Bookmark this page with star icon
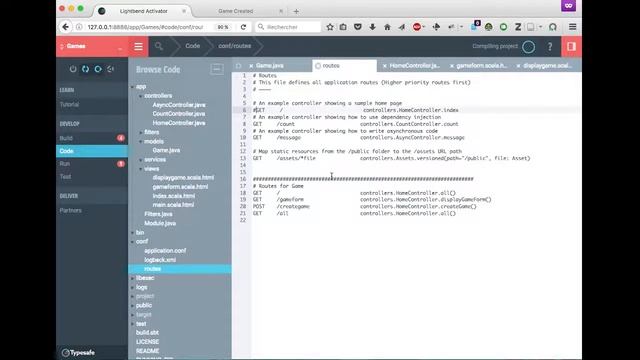 click(330, 27)
